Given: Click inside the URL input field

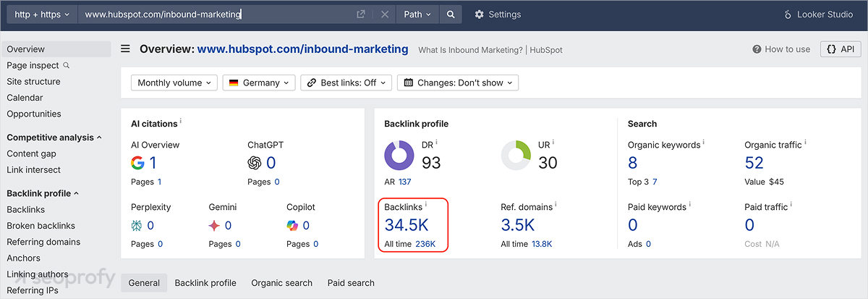Looking at the screenshot, I should (x=217, y=14).
